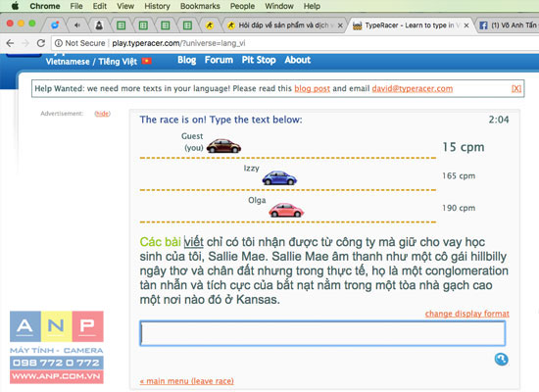Click the underlined word viết in the passage
Viewport: 539px width, 392px height.
click(x=193, y=242)
